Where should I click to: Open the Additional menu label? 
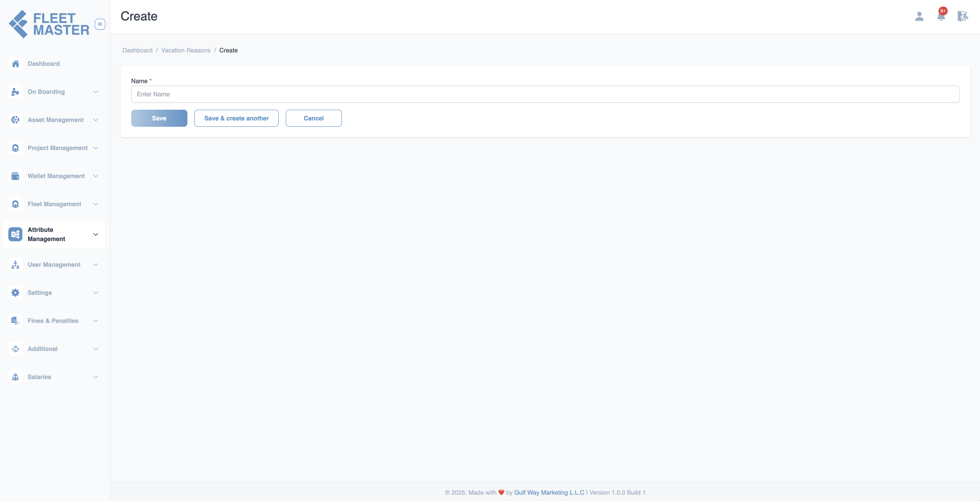(43, 349)
